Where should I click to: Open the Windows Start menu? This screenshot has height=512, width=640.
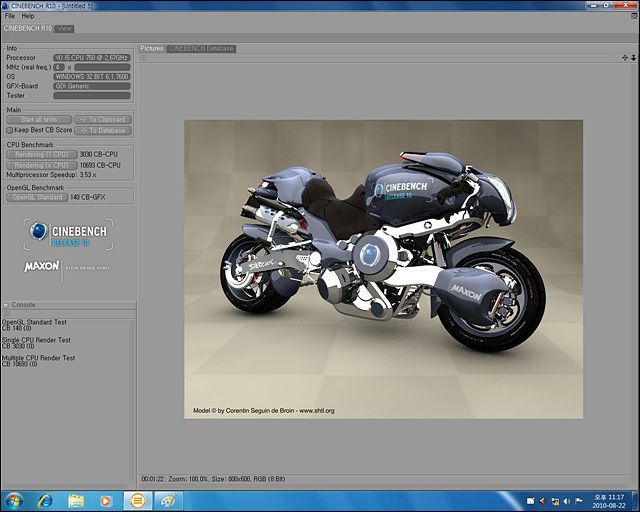[x=14, y=501]
